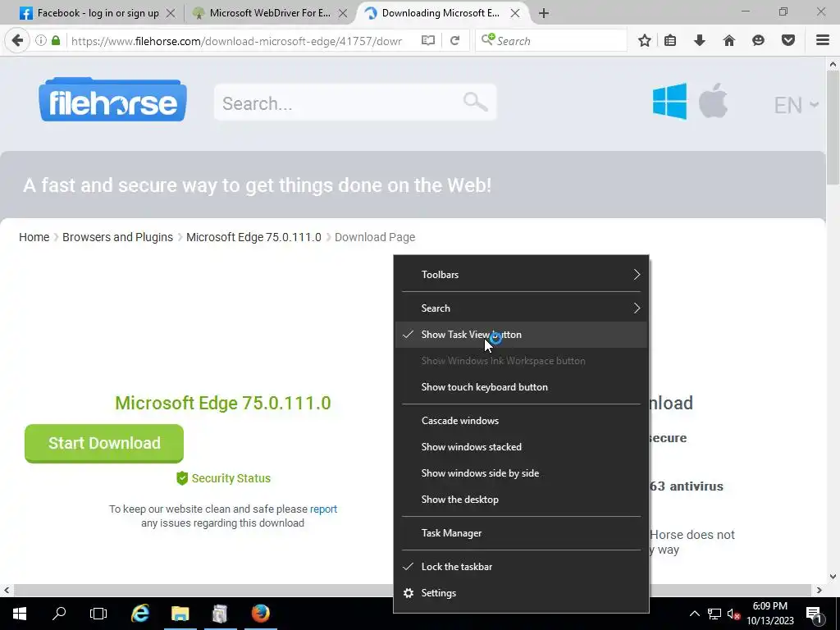Click the page scroll down arrow
The width and height of the screenshot is (840, 630).
833,577
